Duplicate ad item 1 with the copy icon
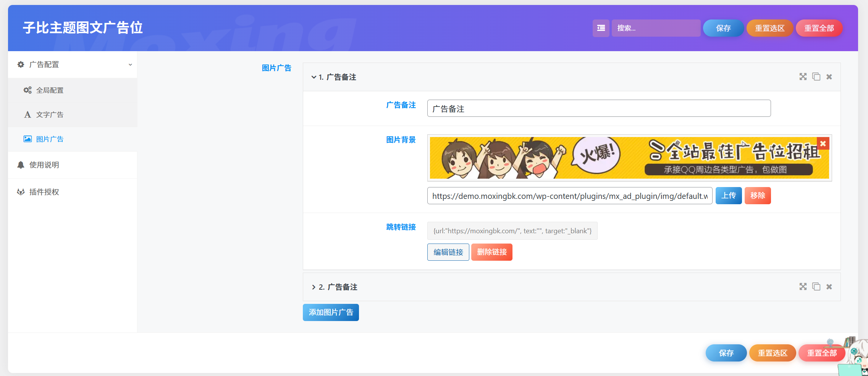Screen dimensions: 868x376 [816, 77]
